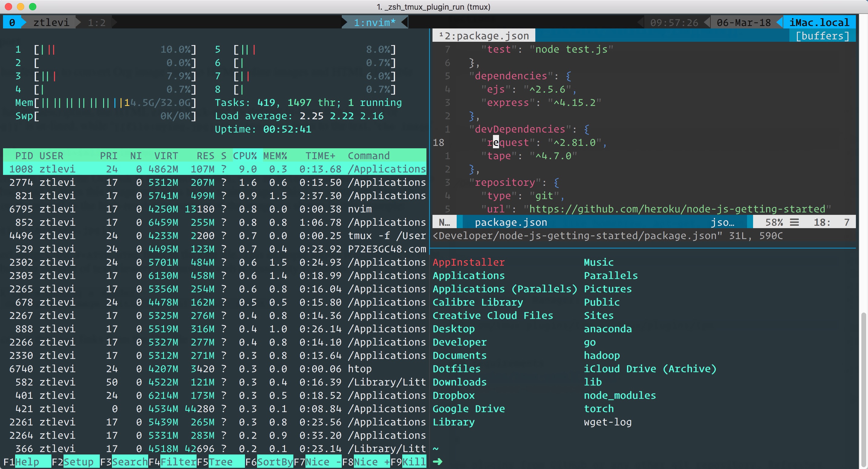Click the N mode indicator in statusline

tap(444, 222)
